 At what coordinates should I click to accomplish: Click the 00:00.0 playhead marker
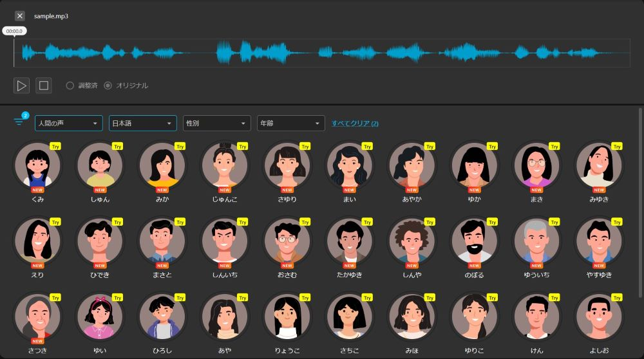point(14,31)
